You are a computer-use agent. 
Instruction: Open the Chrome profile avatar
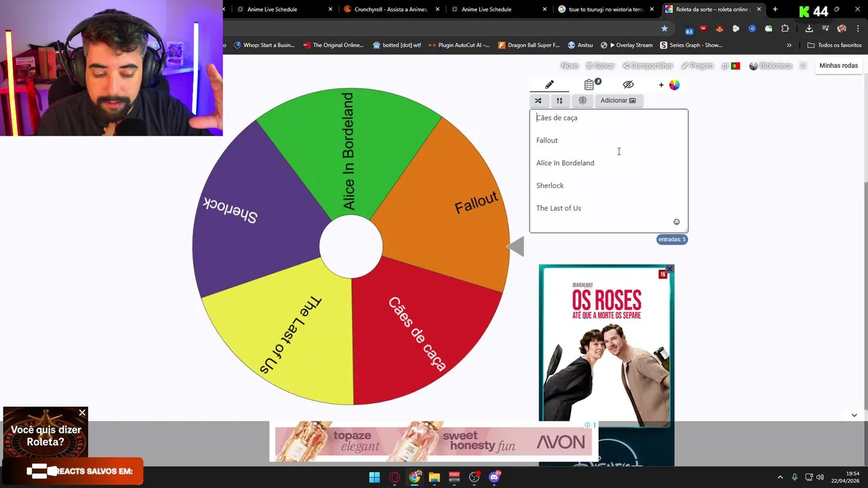pyautogui.click(x=842, y=28)
